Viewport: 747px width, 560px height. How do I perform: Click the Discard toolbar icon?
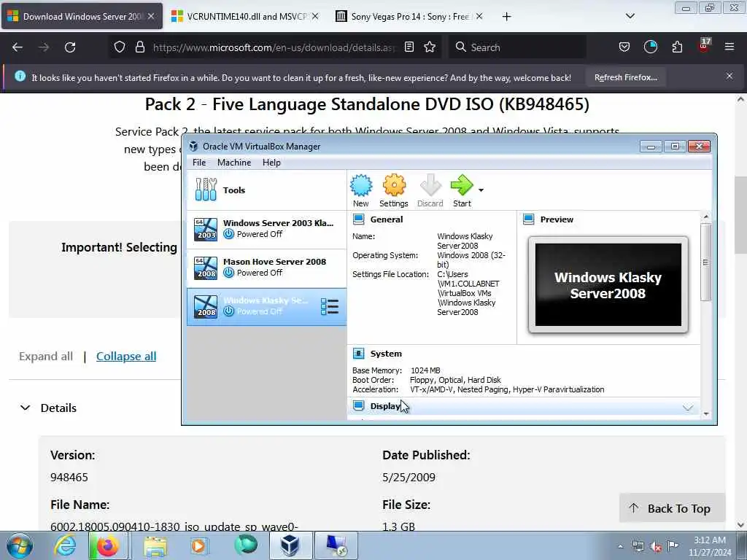point(430,190)
